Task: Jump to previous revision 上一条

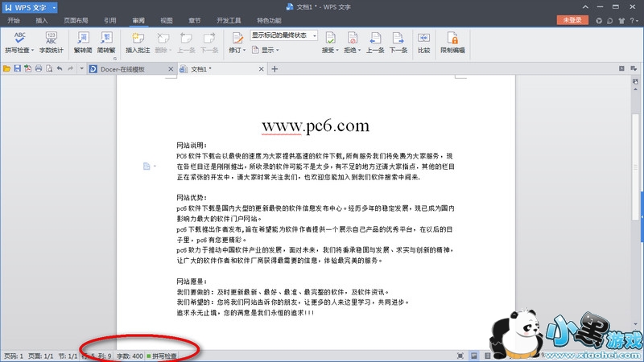Action: (375, 43)
